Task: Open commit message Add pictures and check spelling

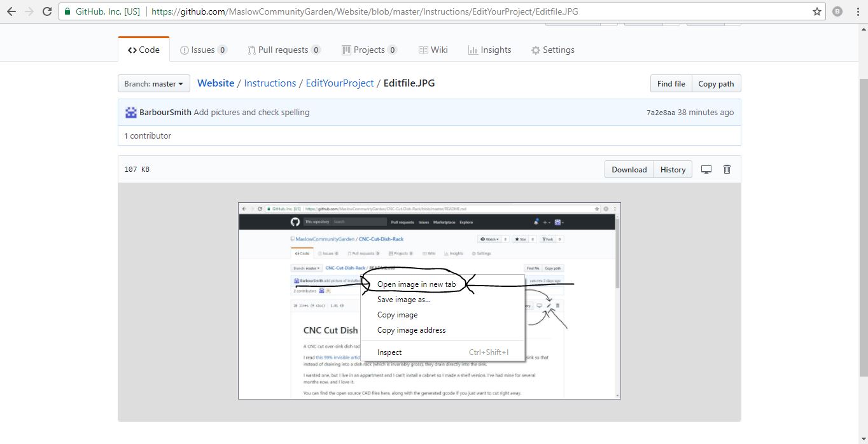Action: pyautogui.click(x=251, y=112)
